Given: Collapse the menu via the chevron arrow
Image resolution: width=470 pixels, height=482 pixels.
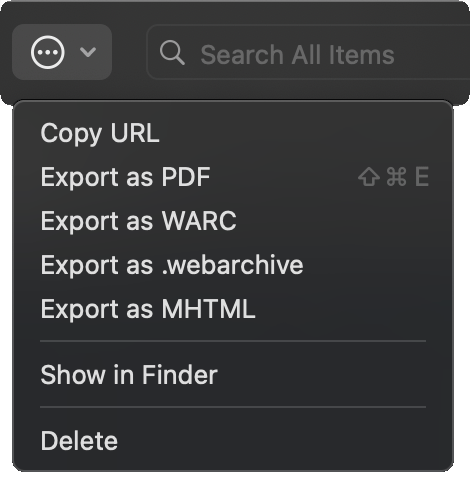Looking at the screenshot, I should pos(88,52).
